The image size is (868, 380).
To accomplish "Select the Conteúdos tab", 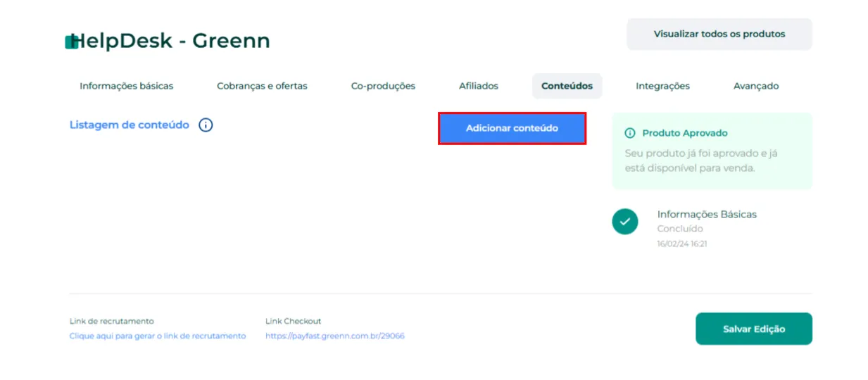I will click(567, 86).
